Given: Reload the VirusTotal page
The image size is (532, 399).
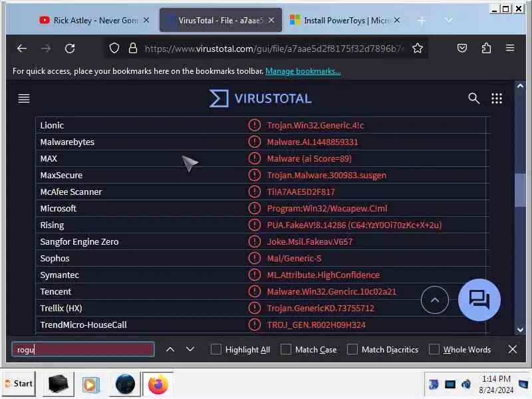Looking at the screenshot, I should (70, 49).
